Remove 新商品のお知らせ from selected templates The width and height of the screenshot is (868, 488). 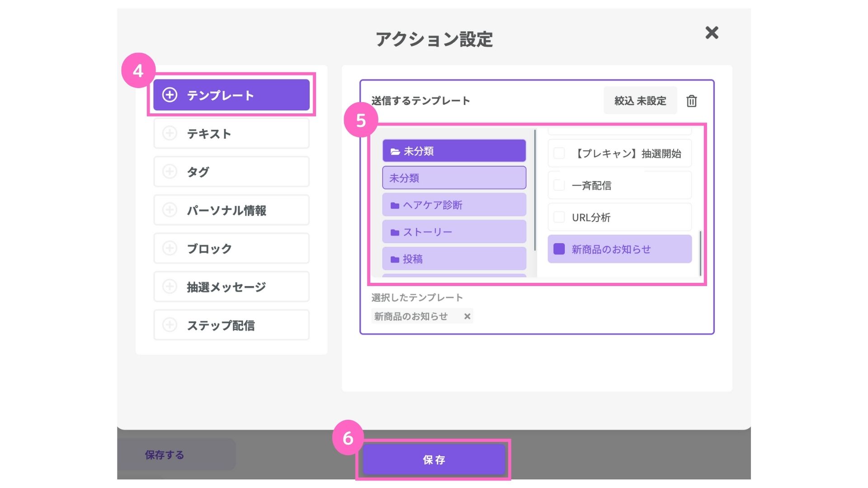pos(467,316)
